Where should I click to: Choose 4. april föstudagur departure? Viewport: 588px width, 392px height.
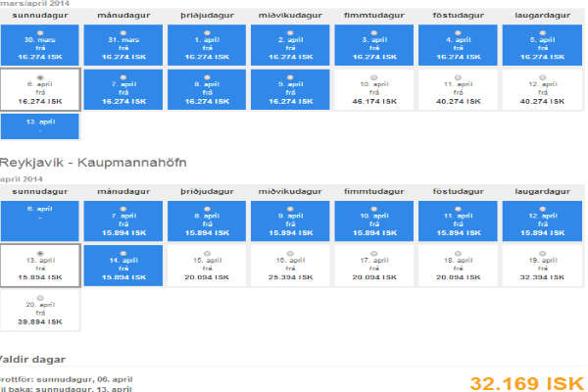pyautogui.click(x=458, y=30)
